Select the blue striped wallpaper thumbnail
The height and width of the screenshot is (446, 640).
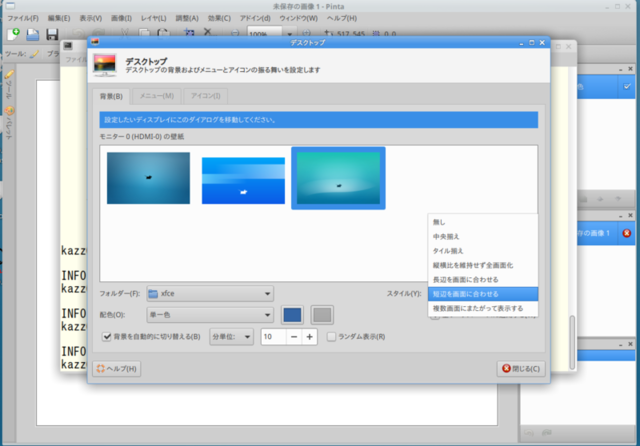(x=243, y=181)
